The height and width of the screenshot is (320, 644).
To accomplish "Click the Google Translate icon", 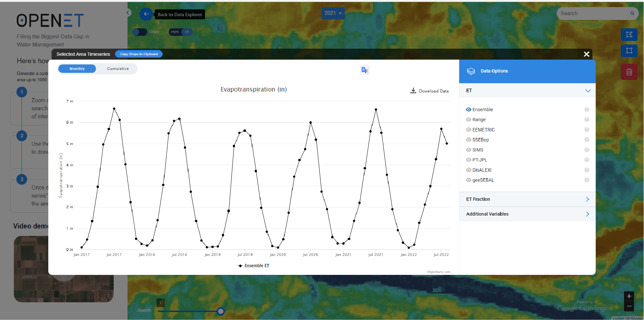I will coord(365,70).
